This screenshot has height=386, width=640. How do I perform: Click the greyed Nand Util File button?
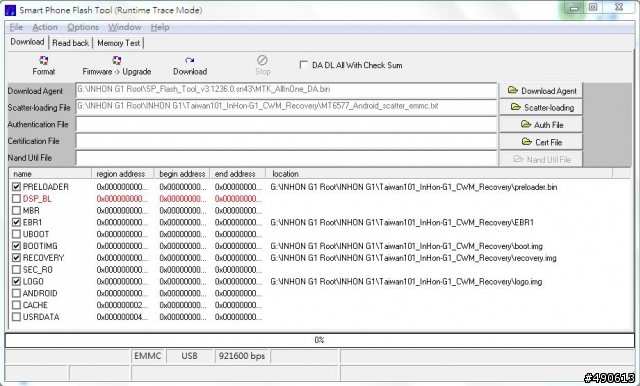pyautogui.click(x=541, y=159)
